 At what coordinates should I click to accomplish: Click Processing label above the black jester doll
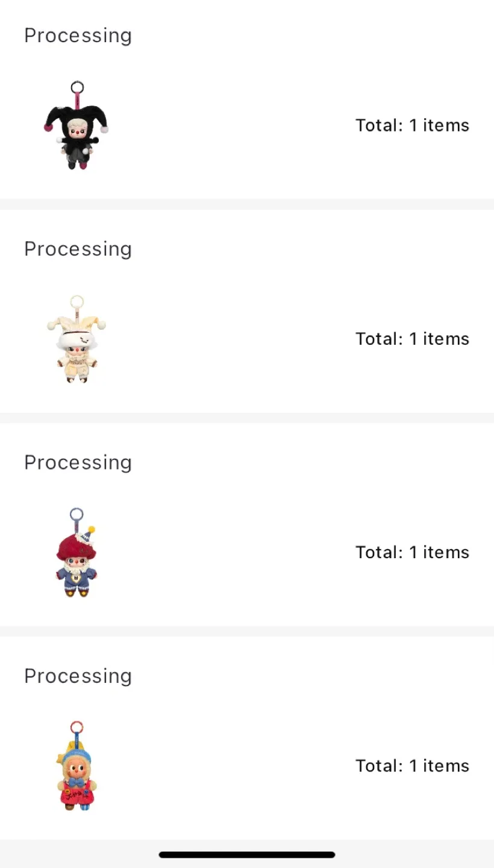coord(78,36)
